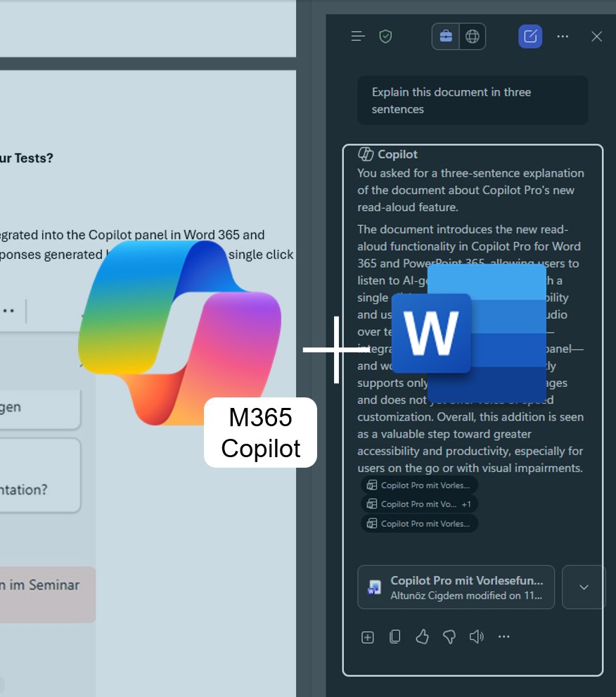Open the first Copilot Pro reference chip

click(x=419, y=485)
